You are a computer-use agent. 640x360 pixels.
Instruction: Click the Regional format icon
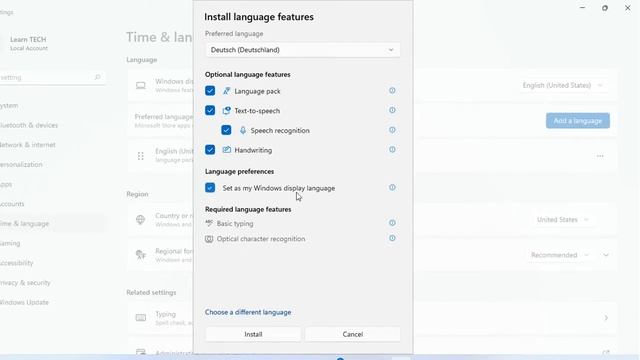click(140, 255)
